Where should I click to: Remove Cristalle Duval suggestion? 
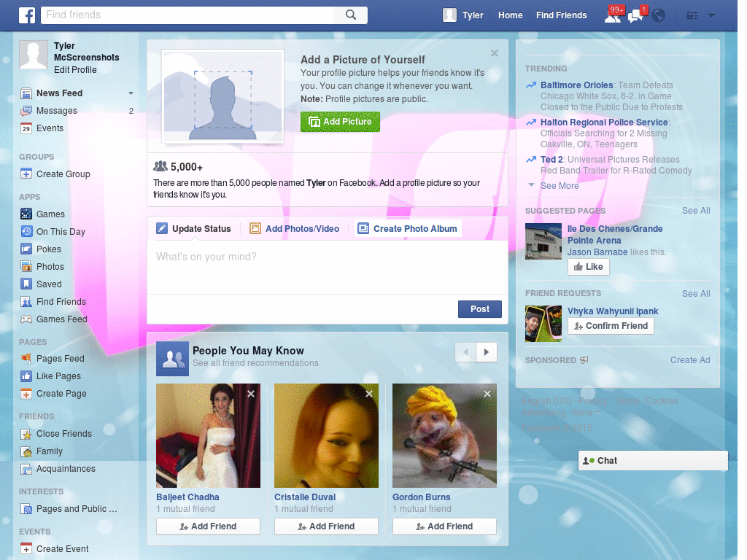(369, 394)
